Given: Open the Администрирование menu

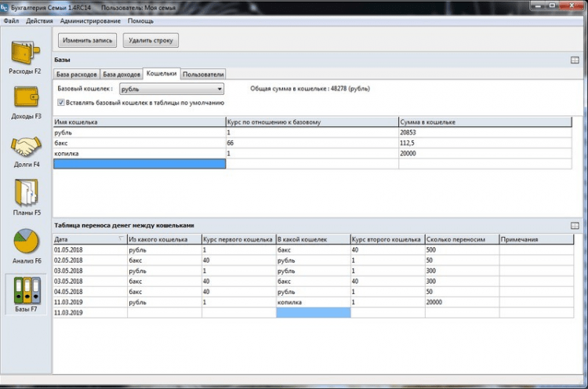Looking at the screenshot, I should [x=90, y=21].
